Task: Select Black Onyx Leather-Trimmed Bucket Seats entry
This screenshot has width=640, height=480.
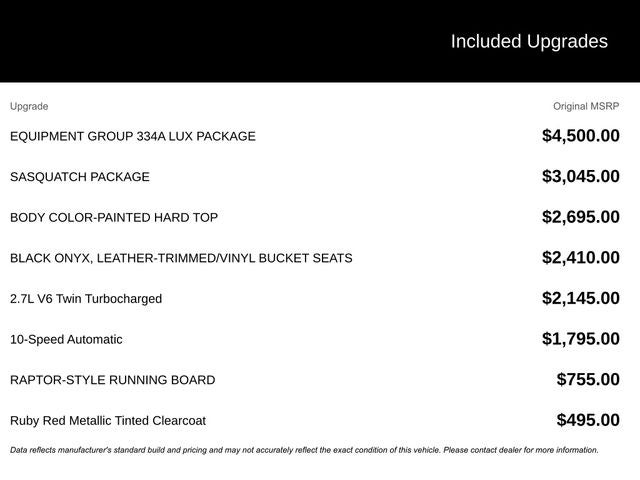Action: click(x=181, y=258)
